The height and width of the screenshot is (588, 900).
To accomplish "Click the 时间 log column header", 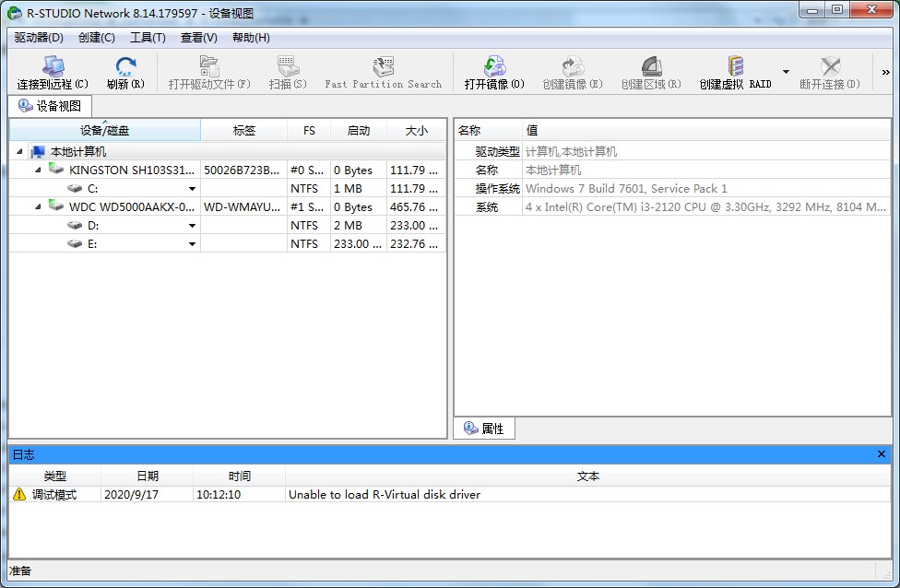I will (240, 476).
